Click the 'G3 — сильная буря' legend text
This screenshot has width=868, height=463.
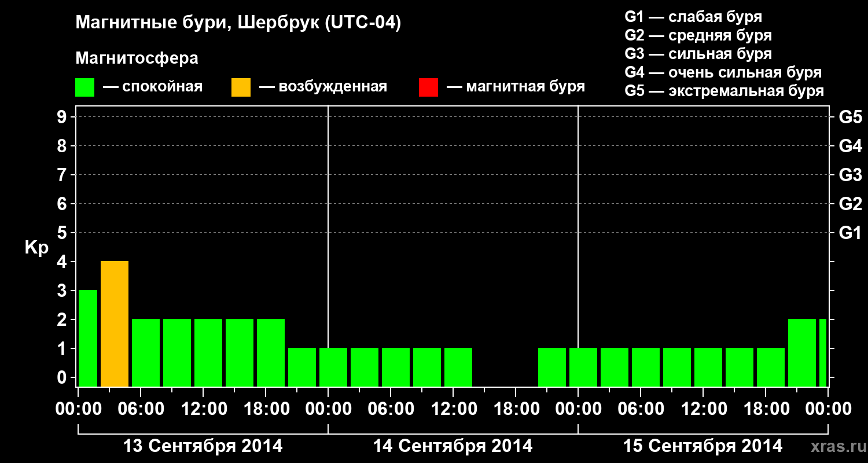[x=698, y=54]
